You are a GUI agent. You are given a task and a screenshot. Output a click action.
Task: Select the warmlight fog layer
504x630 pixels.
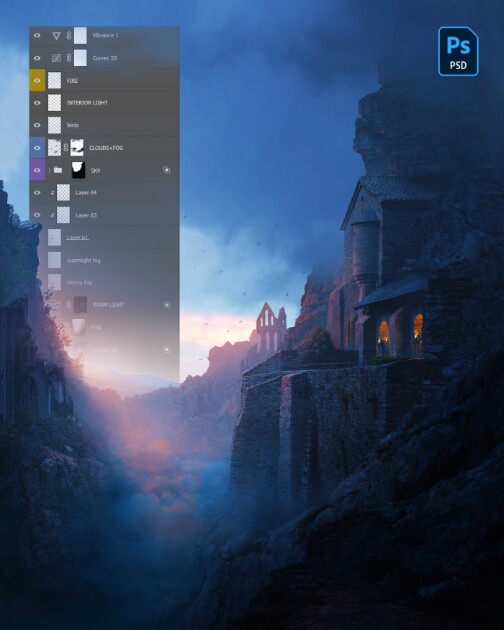(104, 260)
